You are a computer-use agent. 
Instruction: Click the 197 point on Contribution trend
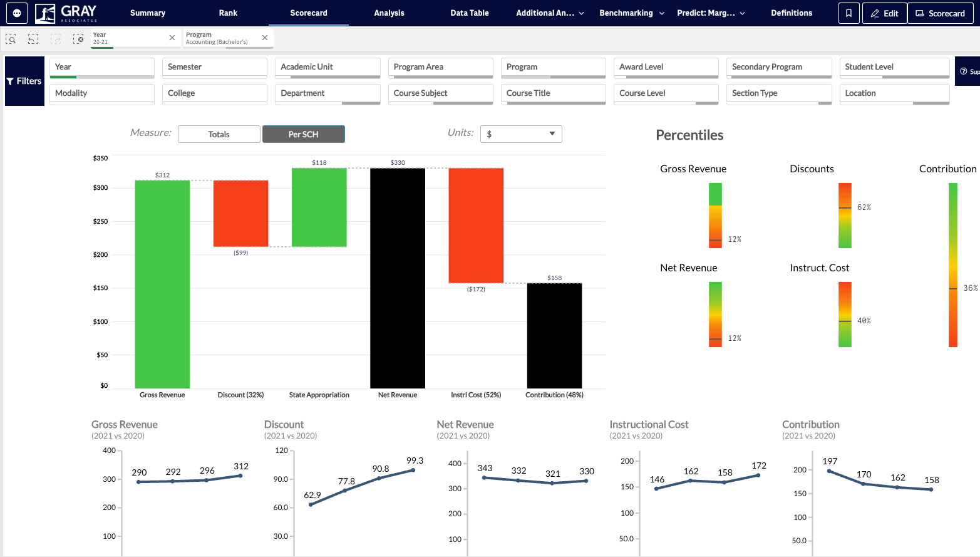(829, 471)
